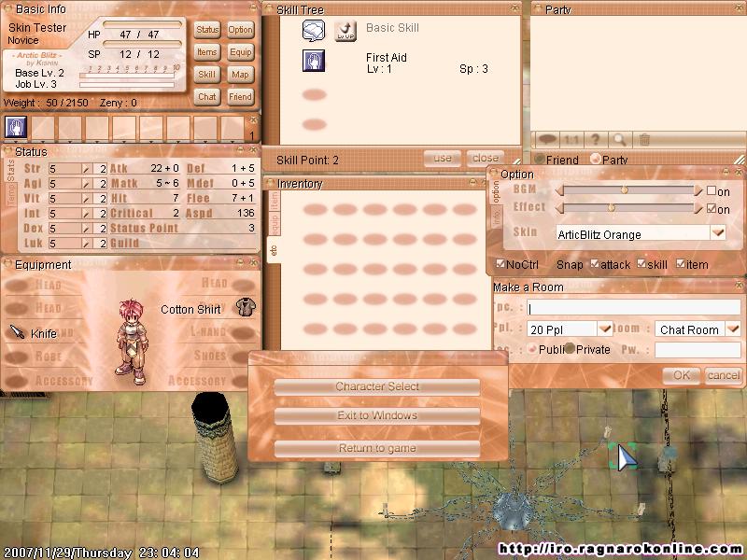
Task: Switch to the equip tab in Inventory
Action: pyautogui.click(x=275, y=223)
